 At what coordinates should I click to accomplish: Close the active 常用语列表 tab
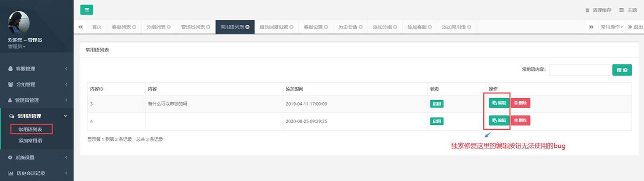pyautogui.click(x=247, y=27)
